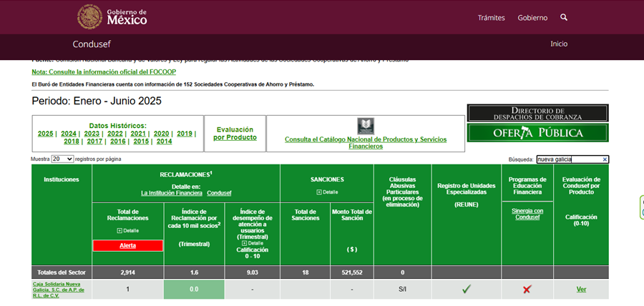
Task: Expand Detalle under Índice de desempeño
Action: 252,243
